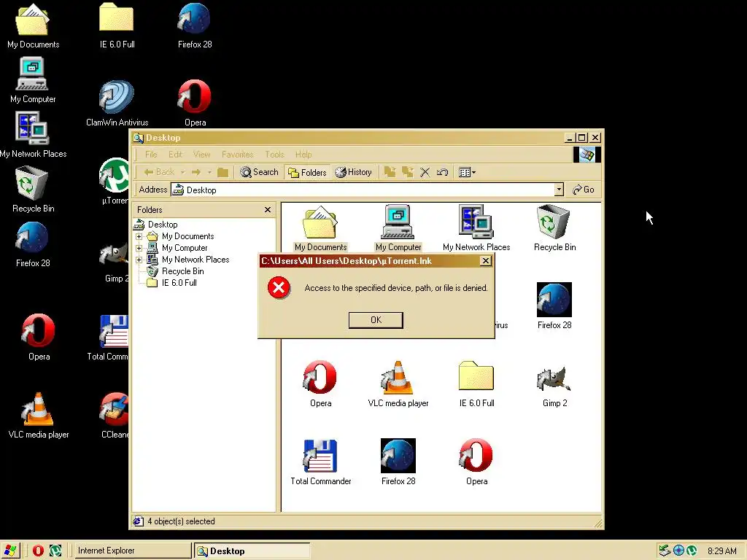The image size is (747, 560).
Task: Click the History toolbar button
Action: (353, 172)
